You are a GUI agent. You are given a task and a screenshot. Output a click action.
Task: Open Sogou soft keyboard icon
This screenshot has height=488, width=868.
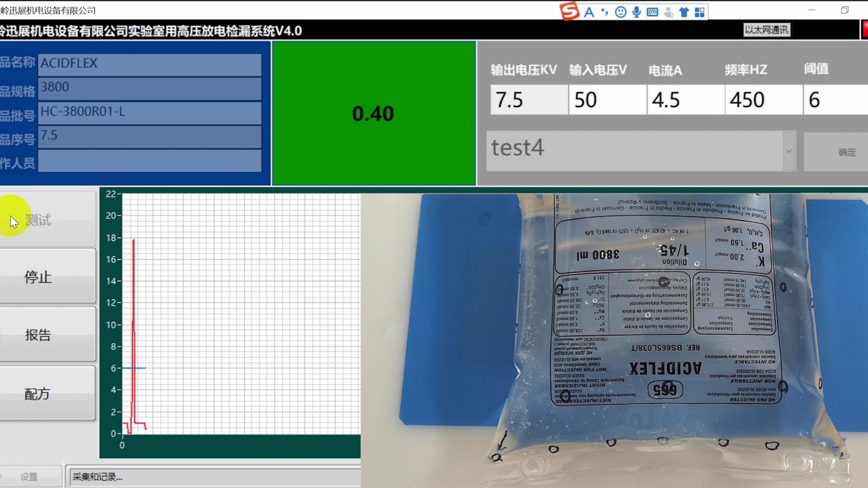click(x=652, y=12)
